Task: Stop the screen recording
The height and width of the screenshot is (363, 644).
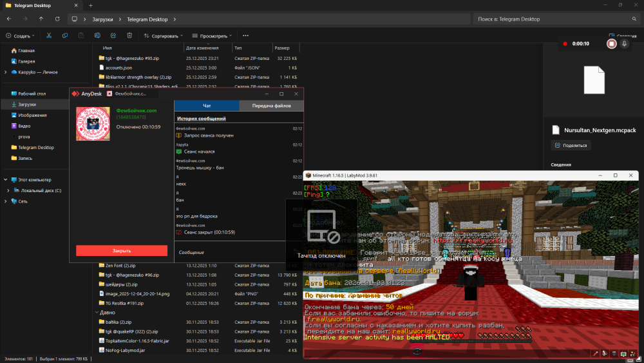Action: coord(612,44)
